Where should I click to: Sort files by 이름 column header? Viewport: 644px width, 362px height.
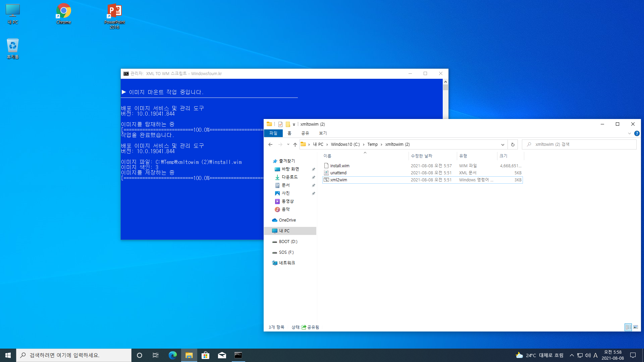365,156
